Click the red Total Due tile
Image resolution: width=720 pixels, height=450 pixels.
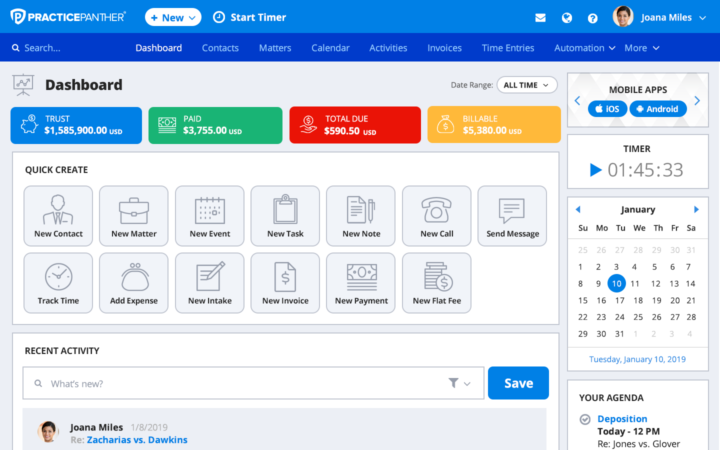354,125
